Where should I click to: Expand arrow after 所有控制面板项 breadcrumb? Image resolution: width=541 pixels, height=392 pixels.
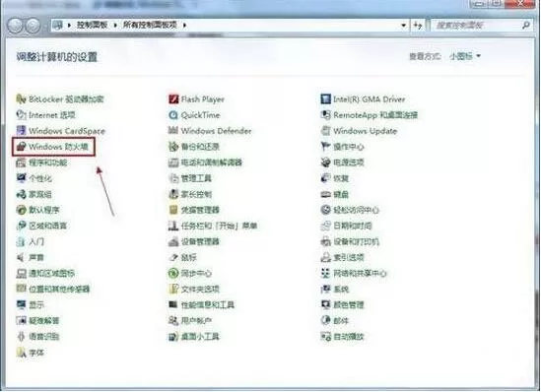(x=184, y=26)
